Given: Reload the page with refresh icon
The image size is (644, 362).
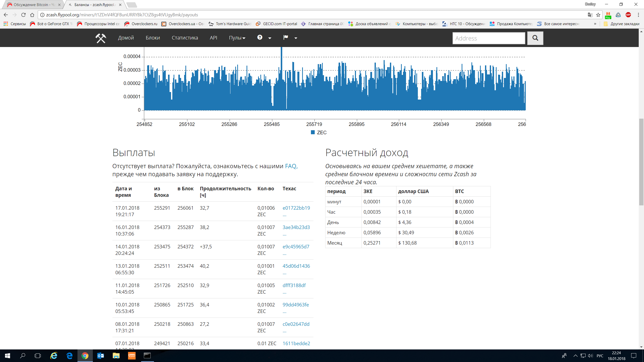Looking at the screenshot, I should tap(23, 15).
